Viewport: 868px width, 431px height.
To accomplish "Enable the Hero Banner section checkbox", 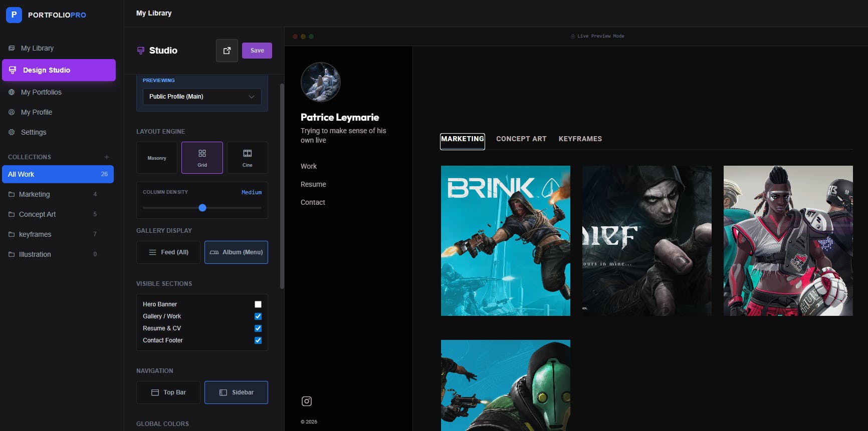I will [x=258, y=304].
